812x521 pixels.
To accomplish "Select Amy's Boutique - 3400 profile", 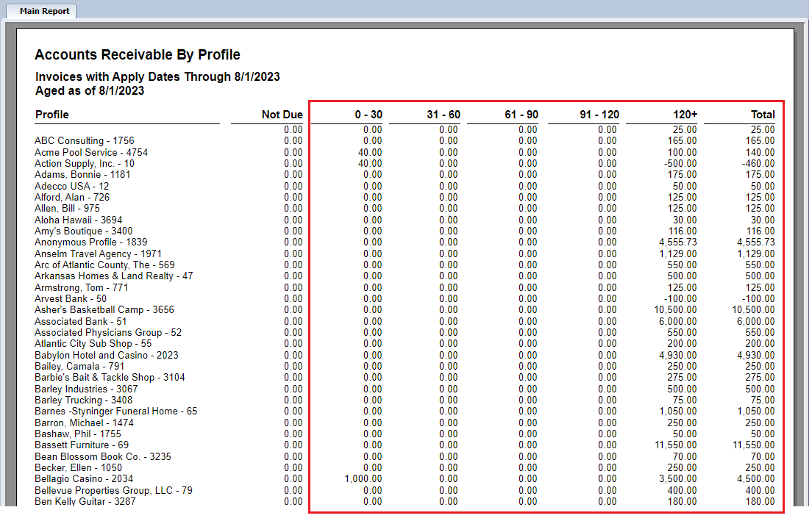I will point(83,231).
